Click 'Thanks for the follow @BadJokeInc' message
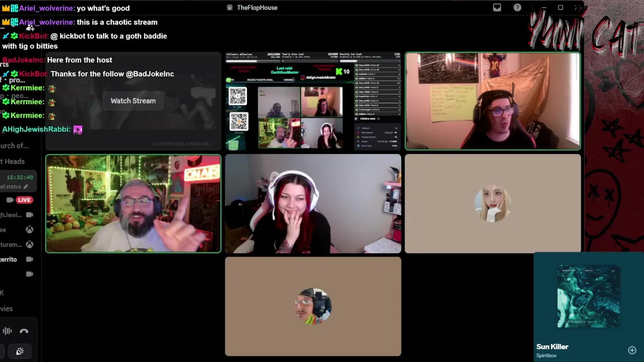This screenshot has height=362, width=644. [112, 74]
